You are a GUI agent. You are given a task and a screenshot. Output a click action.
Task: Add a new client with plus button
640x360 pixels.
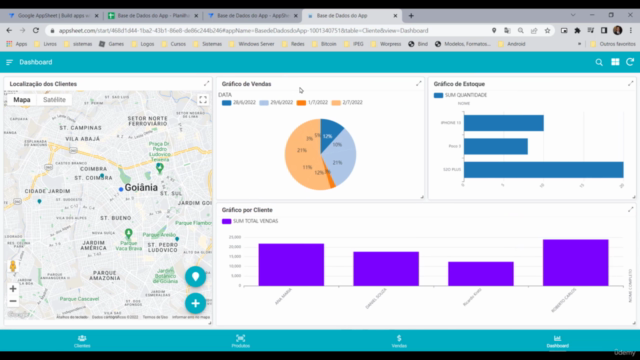pyautogui.click(x=195, y=303)
